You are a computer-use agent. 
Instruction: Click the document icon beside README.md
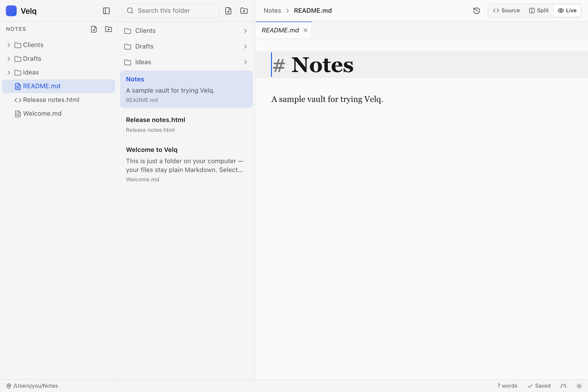pyautogui.click(x=18, y=86)
